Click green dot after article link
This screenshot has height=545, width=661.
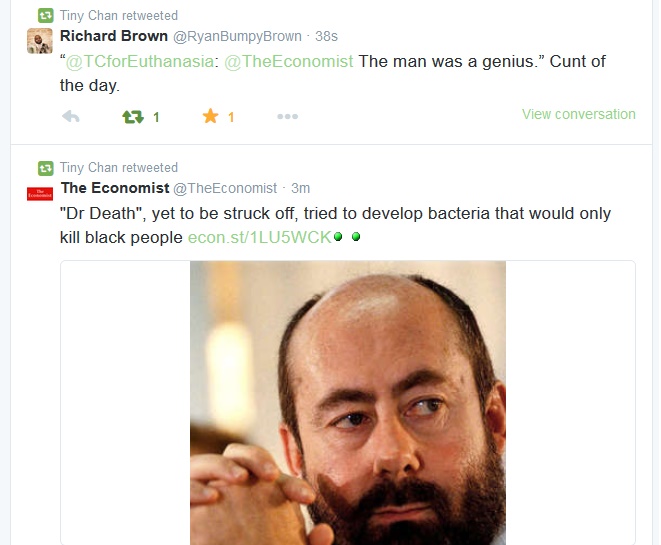pos(338,236)
